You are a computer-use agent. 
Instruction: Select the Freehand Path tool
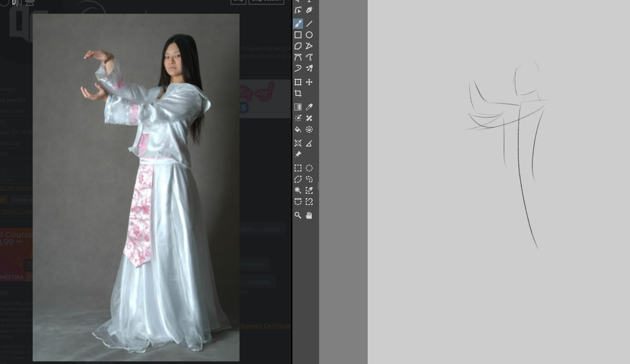coord(309,57)
